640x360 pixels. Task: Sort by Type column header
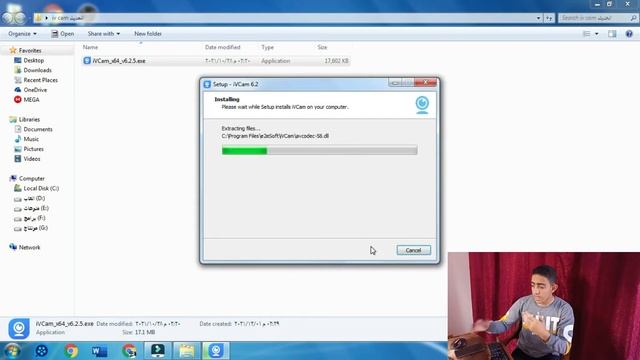coord(267,47)
